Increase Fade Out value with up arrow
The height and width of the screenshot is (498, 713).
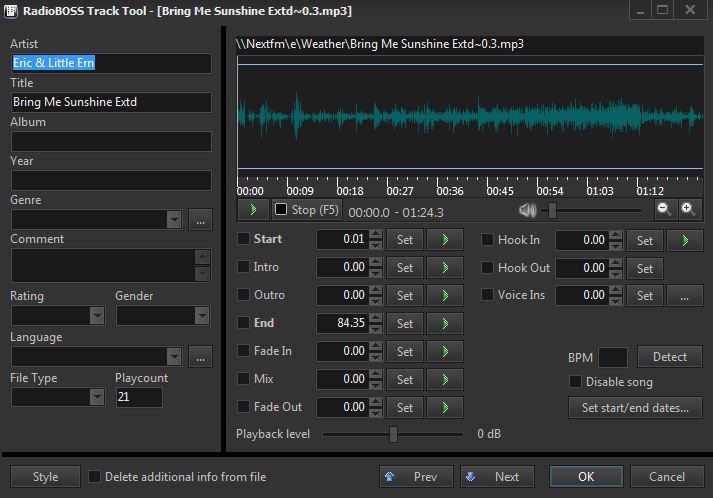coord(376,402)
